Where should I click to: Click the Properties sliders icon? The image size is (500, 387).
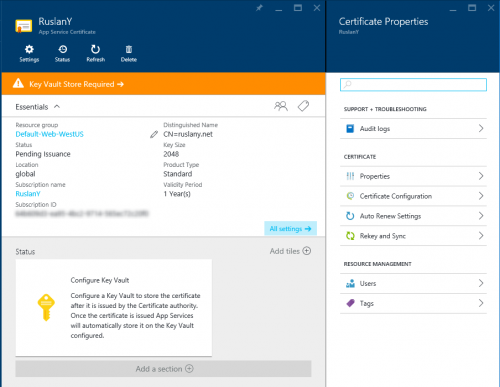350,176
